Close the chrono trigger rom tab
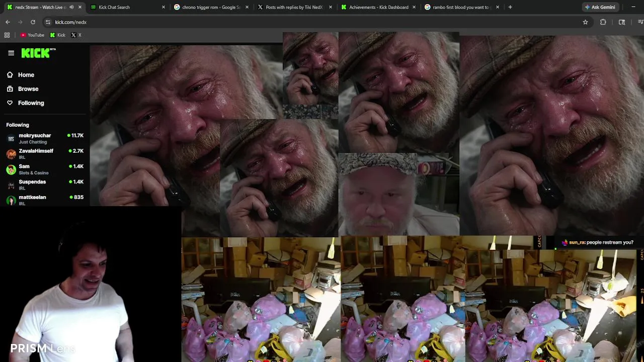This screenshot has height=362, width=644. point(247,7)
